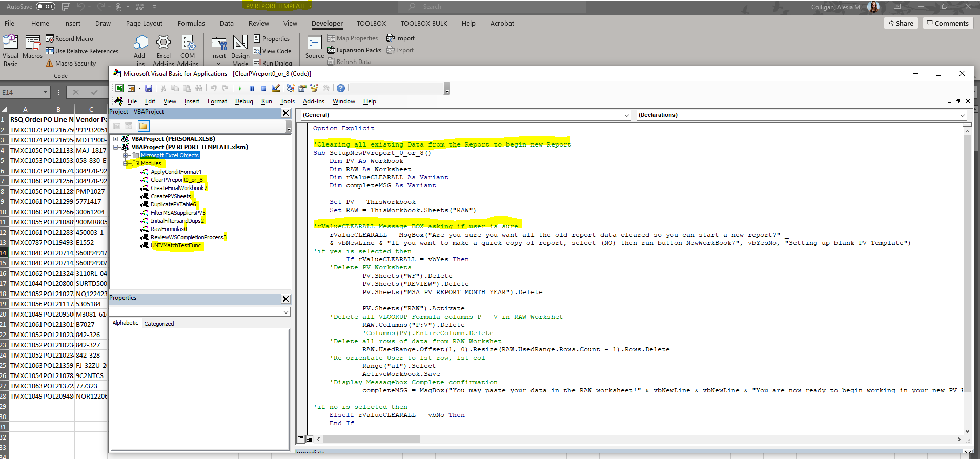Click the Excel save icon in title bar
The image size is (980, 459).
[66, 7]
